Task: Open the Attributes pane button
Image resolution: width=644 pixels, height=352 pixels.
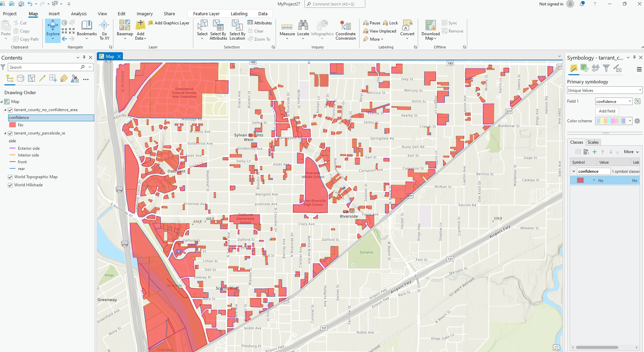Action: (x=260, y=23)
